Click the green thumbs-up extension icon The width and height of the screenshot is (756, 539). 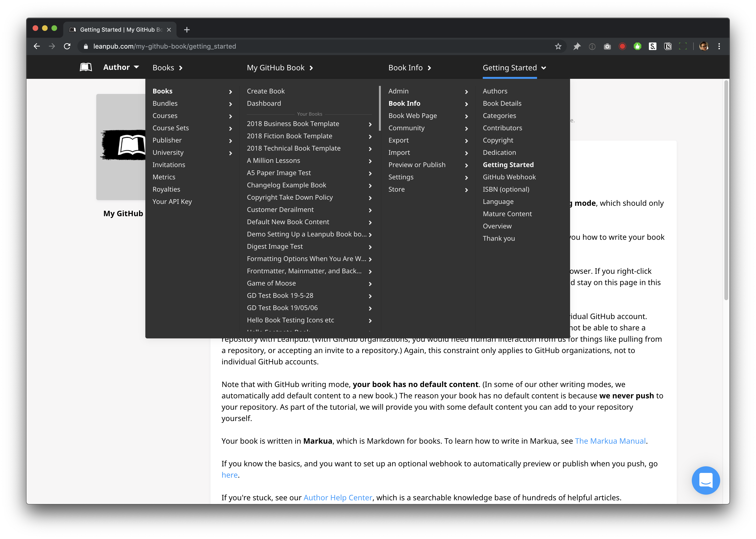coord(637,46)
